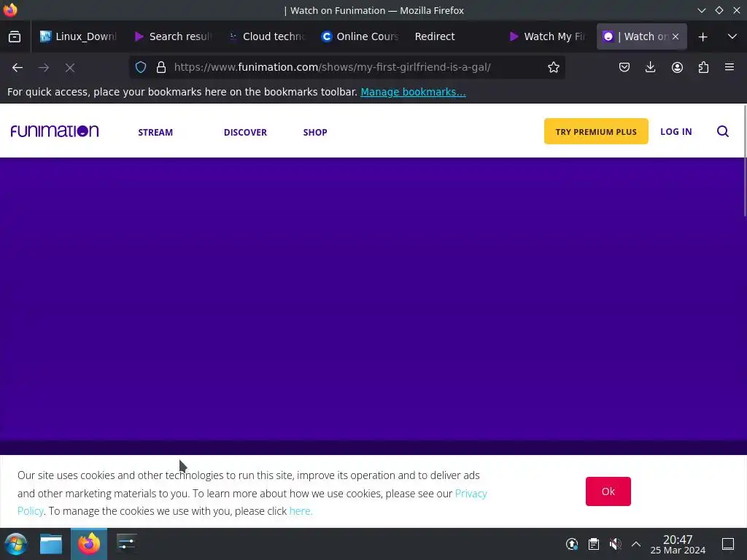Click the maximize diamond in title bar
The image size is (747, 560).
[719, 10]
